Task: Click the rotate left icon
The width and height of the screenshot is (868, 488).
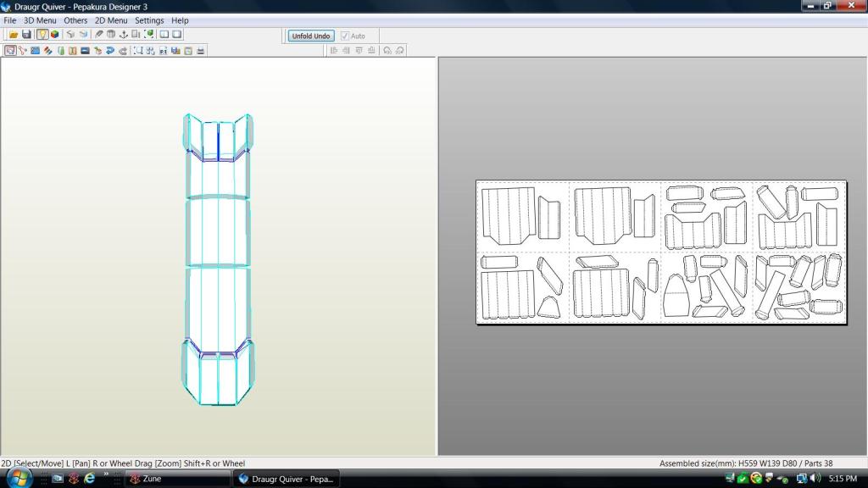Action: coord(387,50)
